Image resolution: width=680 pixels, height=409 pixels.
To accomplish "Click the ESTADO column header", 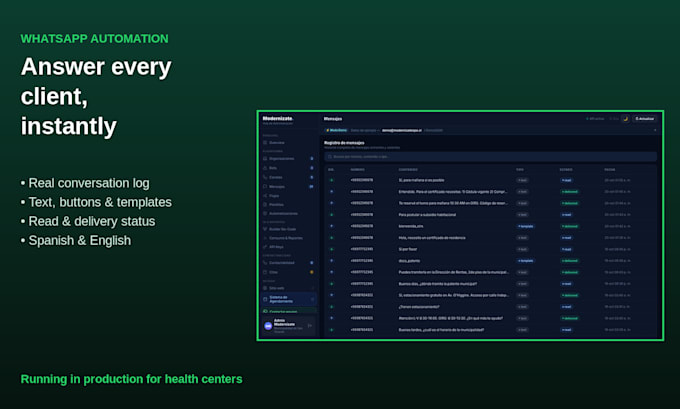I will tap(566, 170).
